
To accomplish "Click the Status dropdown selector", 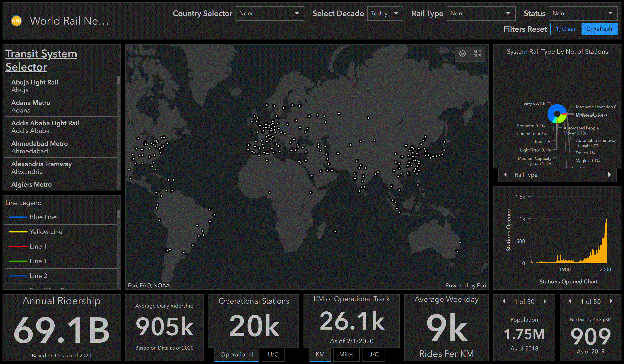I will tap(582, 14).
